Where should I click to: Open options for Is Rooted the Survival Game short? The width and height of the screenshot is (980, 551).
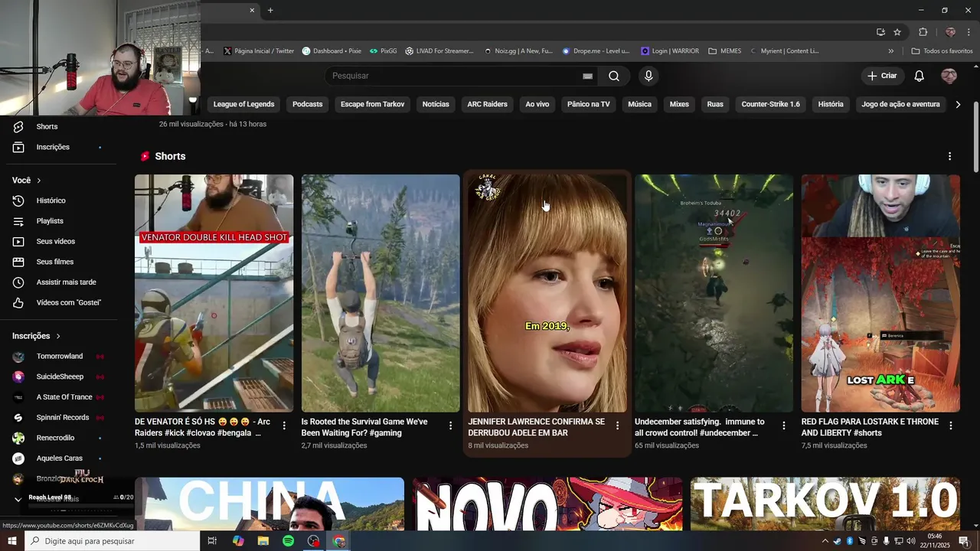tap(450, 425)
